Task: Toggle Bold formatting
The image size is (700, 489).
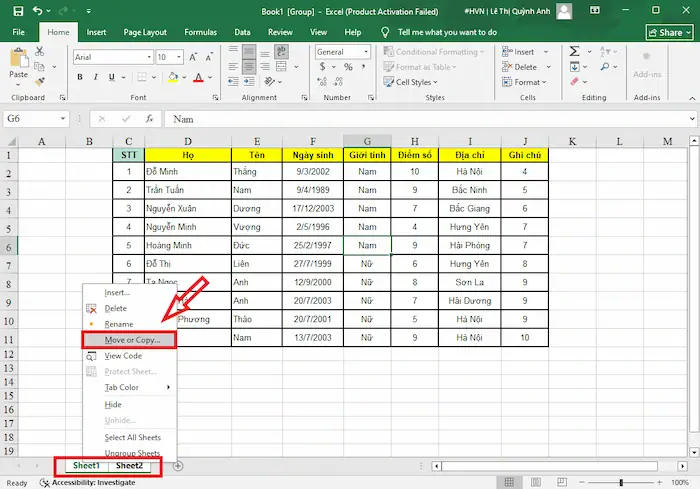Action: 80,77
